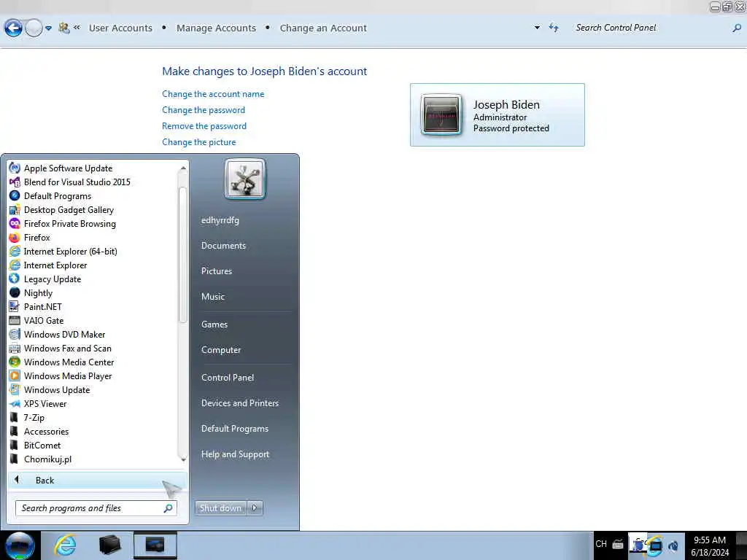This screenshot has width=747, height=560.
Task: Click the search magnifier in Control Panel
Action: tap(737, 28)
